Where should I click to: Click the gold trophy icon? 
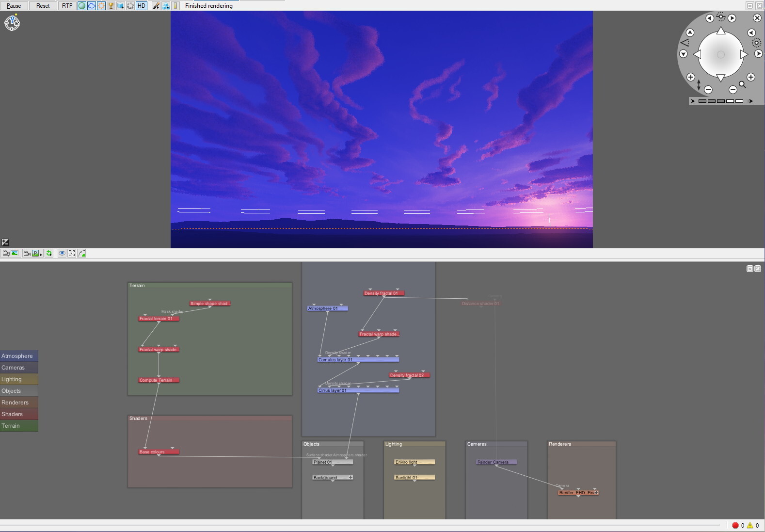(x=111, y=6)
